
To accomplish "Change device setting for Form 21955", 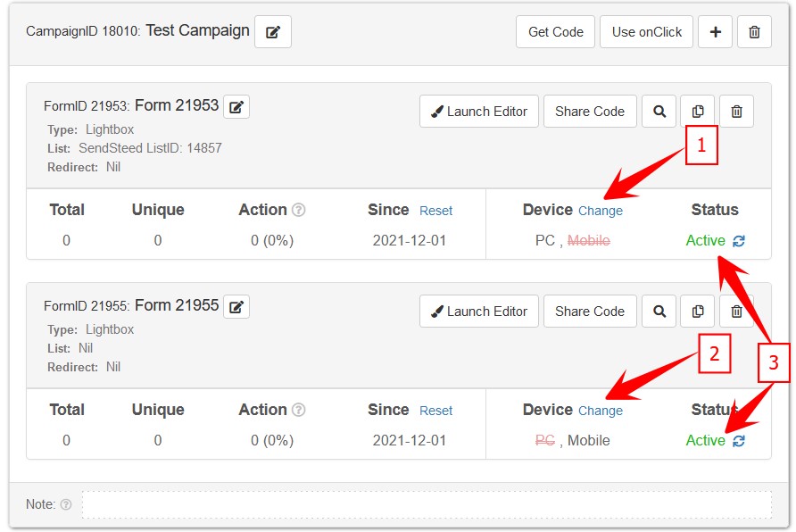I will [601, 411].
